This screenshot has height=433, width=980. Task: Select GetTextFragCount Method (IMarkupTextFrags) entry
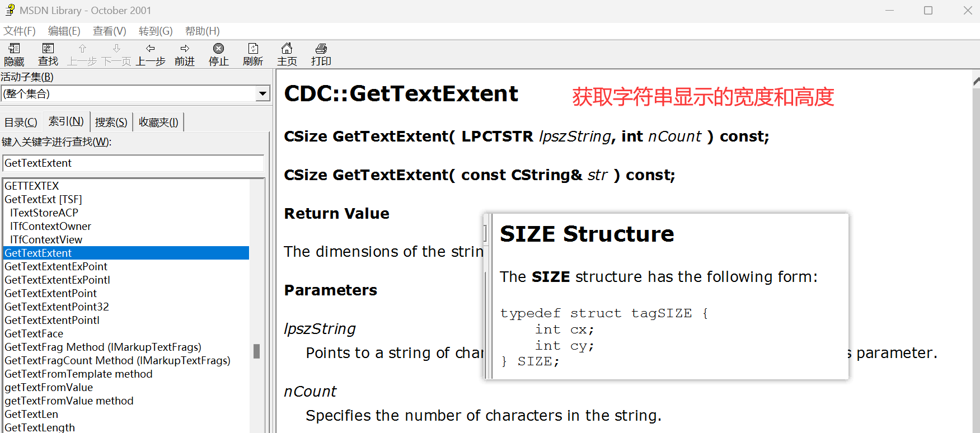pyautogui.click(x=118, y=360)
